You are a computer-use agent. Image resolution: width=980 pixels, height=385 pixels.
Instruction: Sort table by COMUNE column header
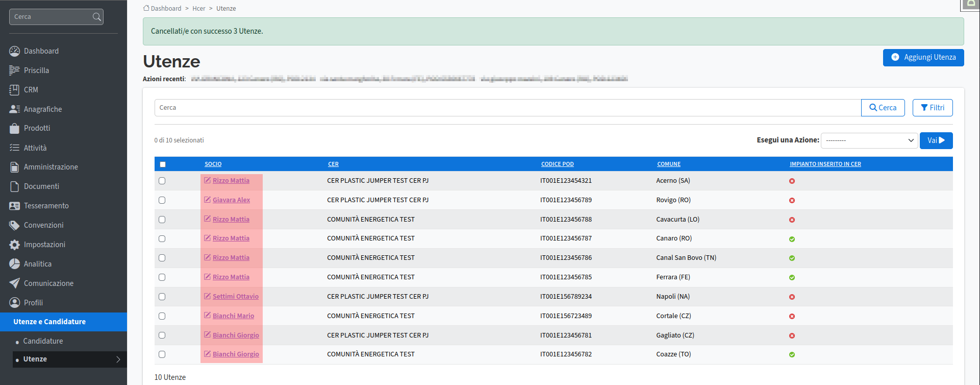[x=669, y=164]
